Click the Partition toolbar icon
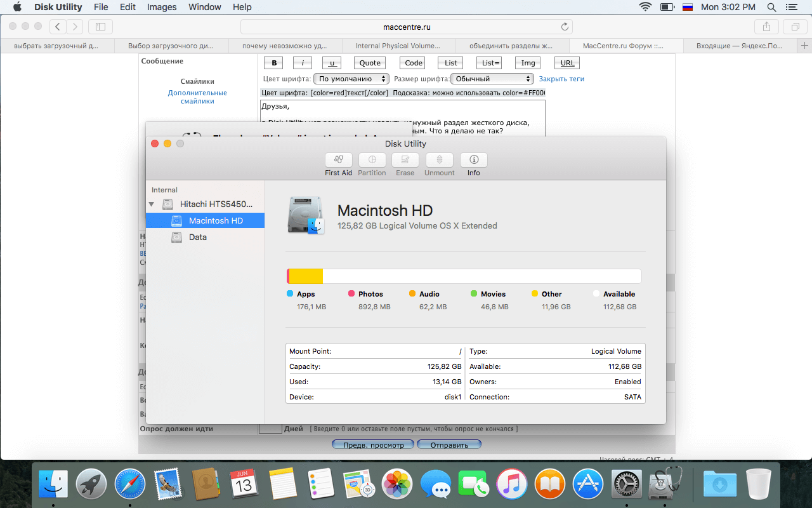Screen dimensions: 812x508 [x=372, y=160]
